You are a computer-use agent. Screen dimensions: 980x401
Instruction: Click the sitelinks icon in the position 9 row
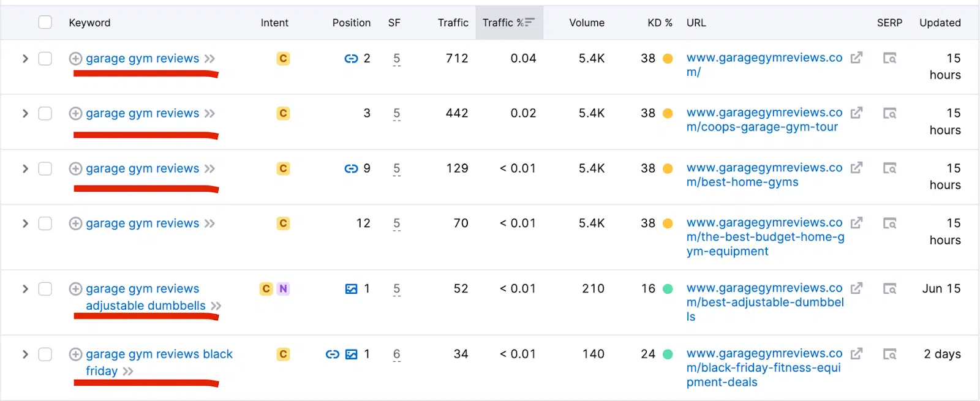coord(351,168)
